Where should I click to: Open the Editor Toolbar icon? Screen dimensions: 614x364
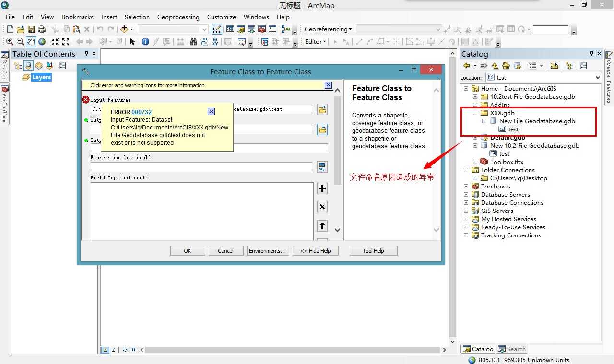click(x=216, y=29)
